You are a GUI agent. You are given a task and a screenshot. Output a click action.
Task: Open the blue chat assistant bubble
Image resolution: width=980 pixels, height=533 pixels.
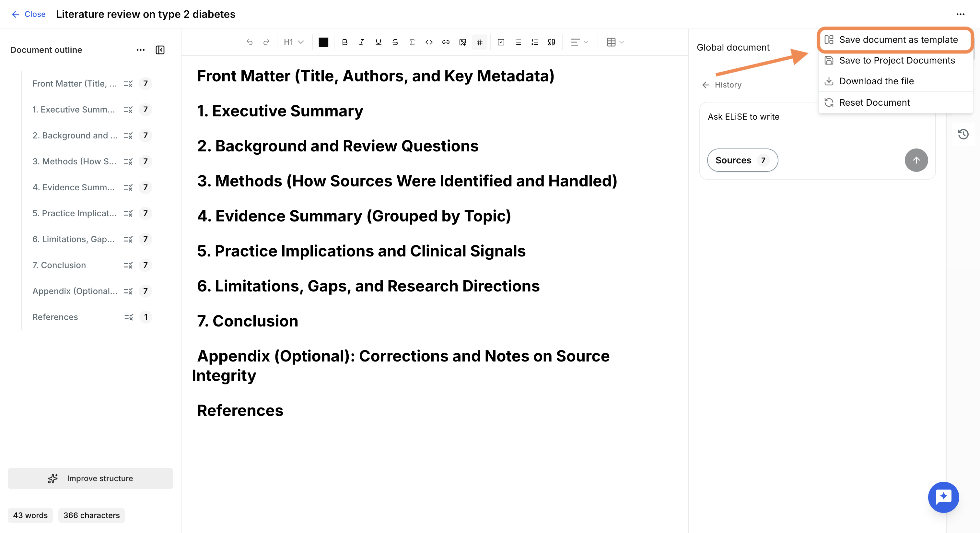pyautogui.click(x=943, y=497)
